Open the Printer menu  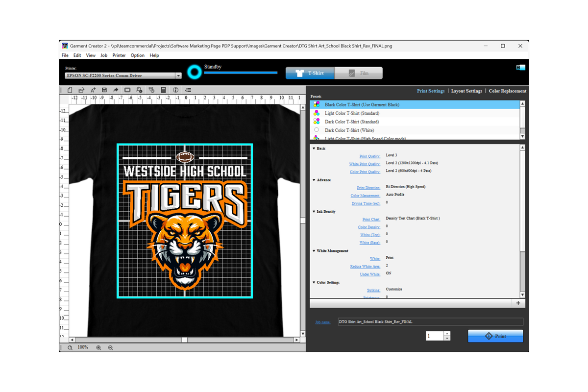[119, 55]
